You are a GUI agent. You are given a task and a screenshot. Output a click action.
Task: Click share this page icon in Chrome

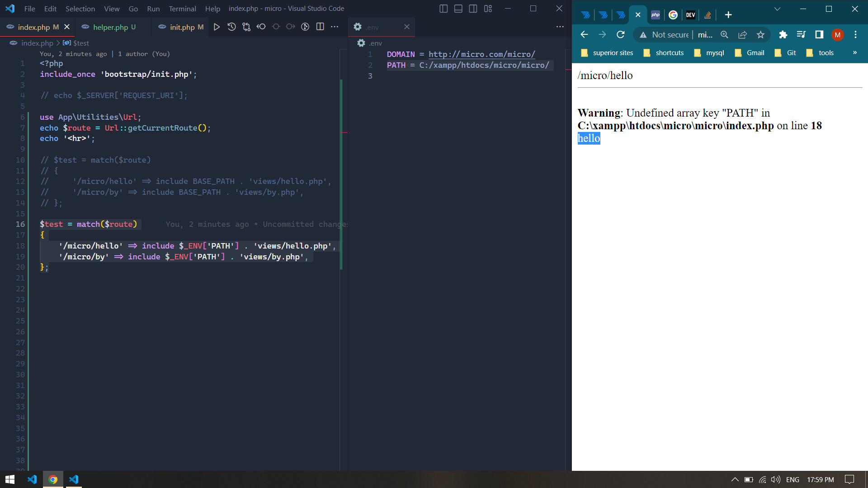click(742, 35)
